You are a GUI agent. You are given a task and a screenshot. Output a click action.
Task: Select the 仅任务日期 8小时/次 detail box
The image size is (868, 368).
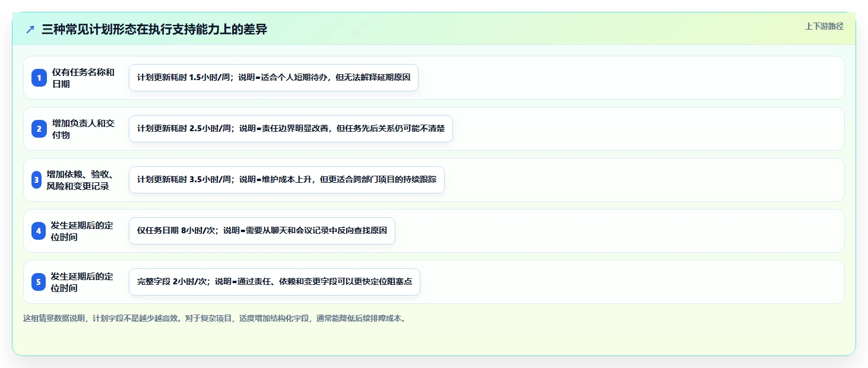coord(262,231)
